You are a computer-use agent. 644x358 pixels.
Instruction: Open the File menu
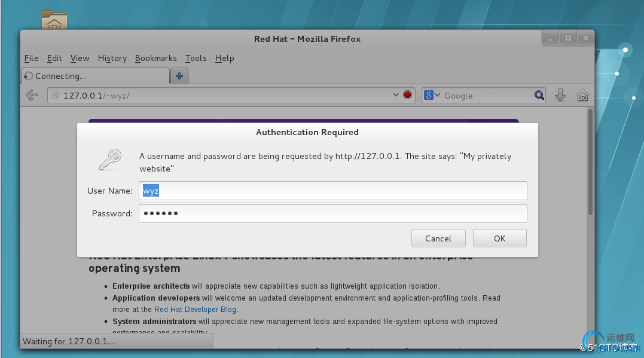[x=31, y=59]
